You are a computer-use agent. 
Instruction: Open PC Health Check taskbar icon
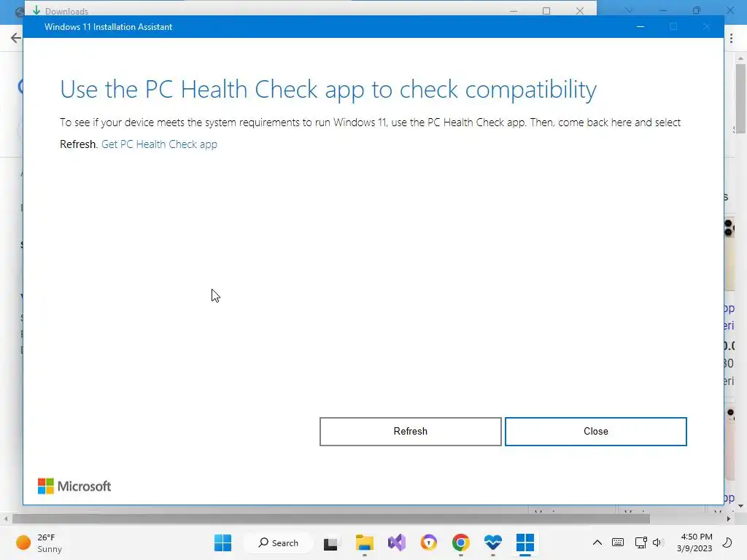(x=493, y=542)
